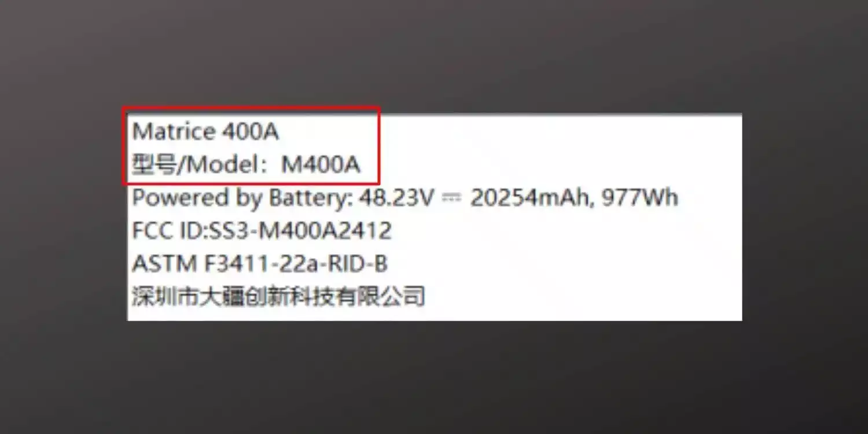Click the 977Wh energy value
Screen dimensions: 868x434
click(640, 198)
